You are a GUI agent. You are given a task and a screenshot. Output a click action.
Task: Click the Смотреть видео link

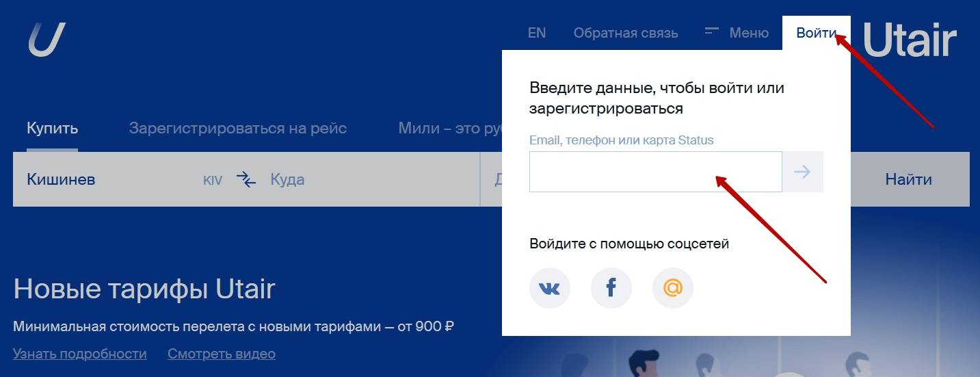point(221,354)
